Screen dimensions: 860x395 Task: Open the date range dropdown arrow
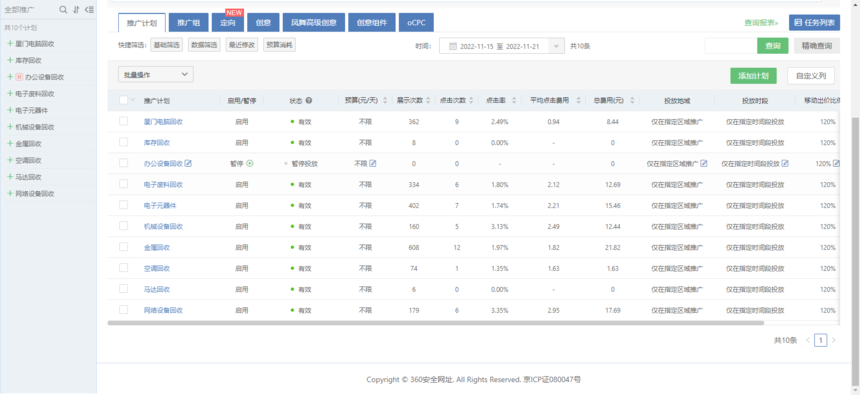click(x=557, y=47)
